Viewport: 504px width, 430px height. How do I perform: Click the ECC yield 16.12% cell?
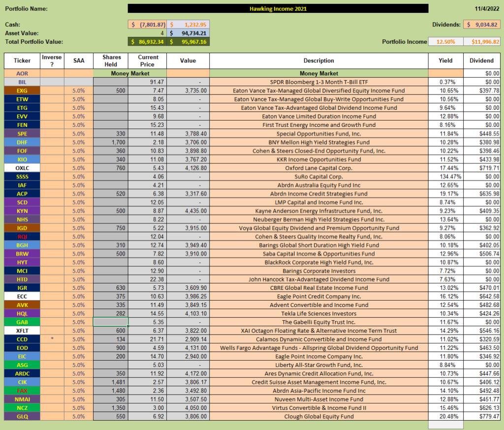pyautogui.click(x=445, y=296)
